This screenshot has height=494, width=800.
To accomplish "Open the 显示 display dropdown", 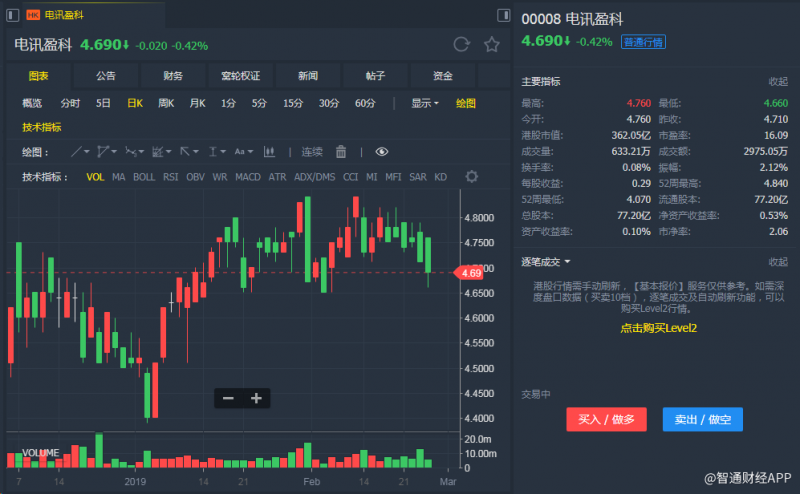I will pyautogui.click(x=424, y=103).
